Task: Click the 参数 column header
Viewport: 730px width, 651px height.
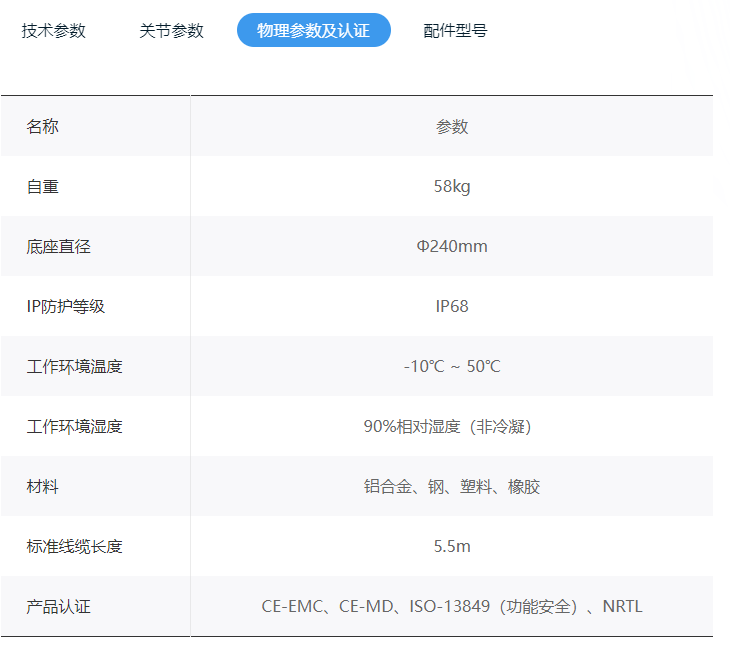Action: tap(452, 127)
